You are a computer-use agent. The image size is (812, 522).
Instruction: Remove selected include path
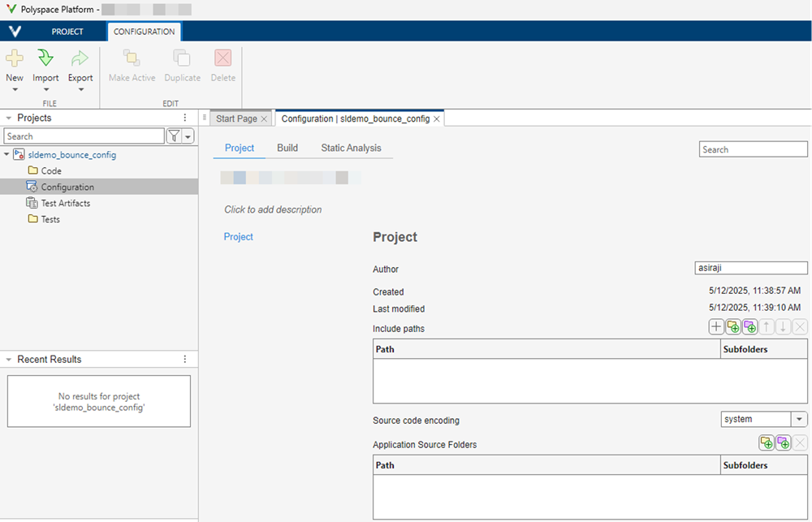800,327
